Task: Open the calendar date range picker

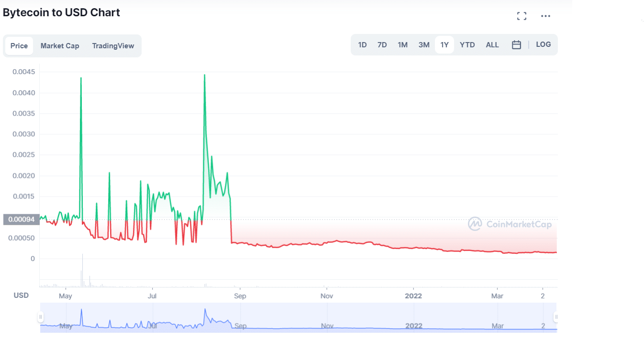Action: (516, 45)
